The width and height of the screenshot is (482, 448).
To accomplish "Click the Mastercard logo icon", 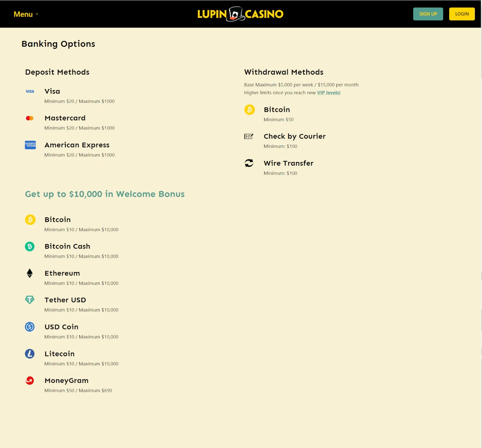I will point(30,118).
